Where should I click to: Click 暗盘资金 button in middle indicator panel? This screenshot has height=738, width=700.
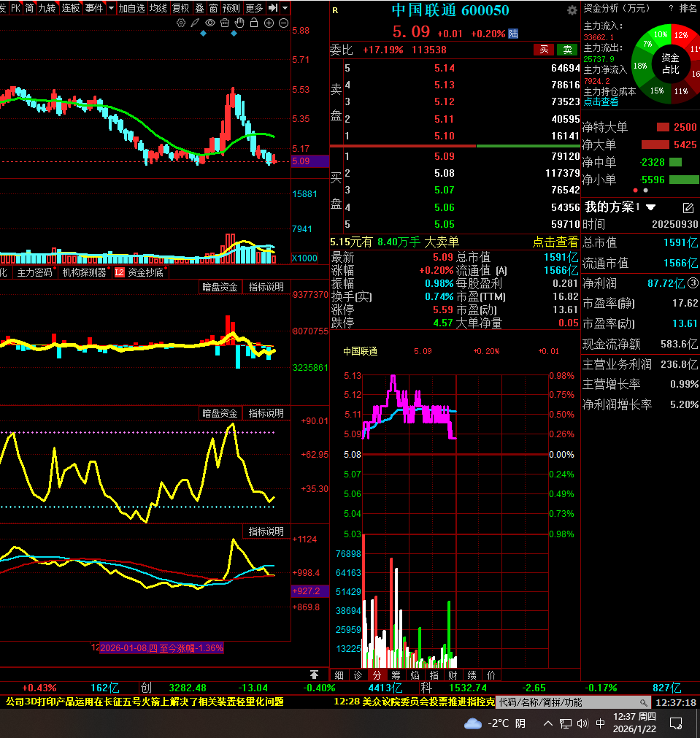point(220,413)
